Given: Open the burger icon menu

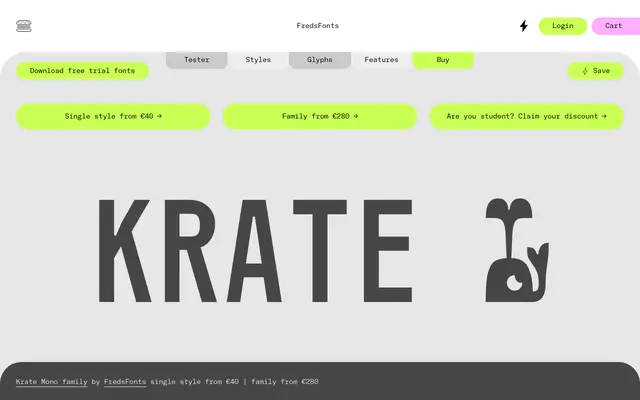Looking at the screenshot, I should tap(24, 26).
